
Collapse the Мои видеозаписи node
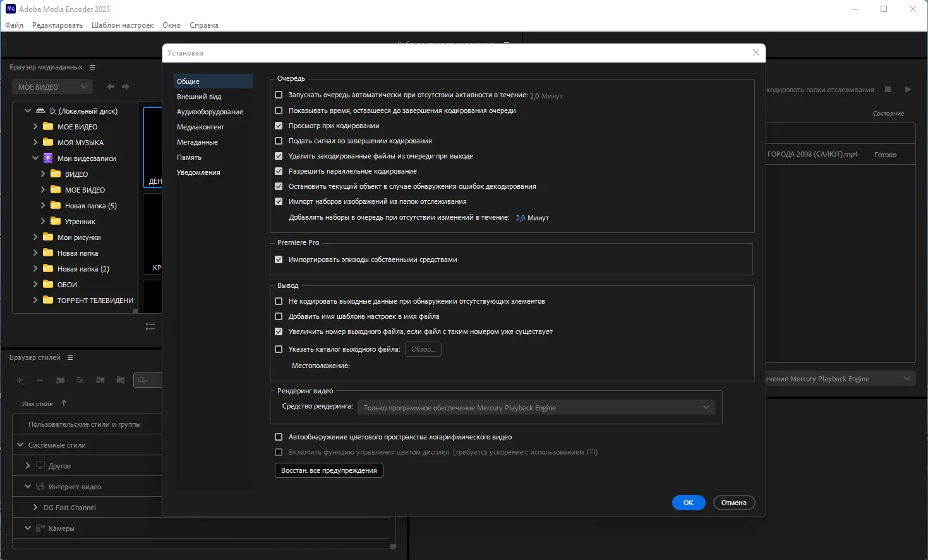pos(35,158)
